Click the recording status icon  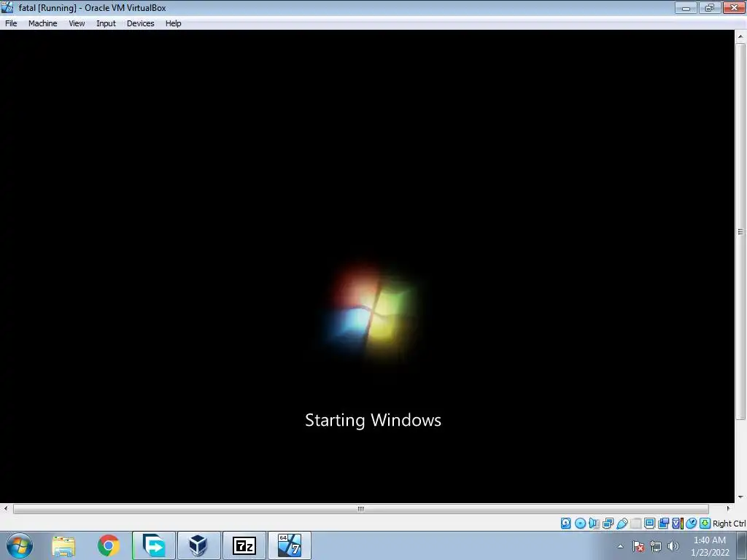point(663,524)
